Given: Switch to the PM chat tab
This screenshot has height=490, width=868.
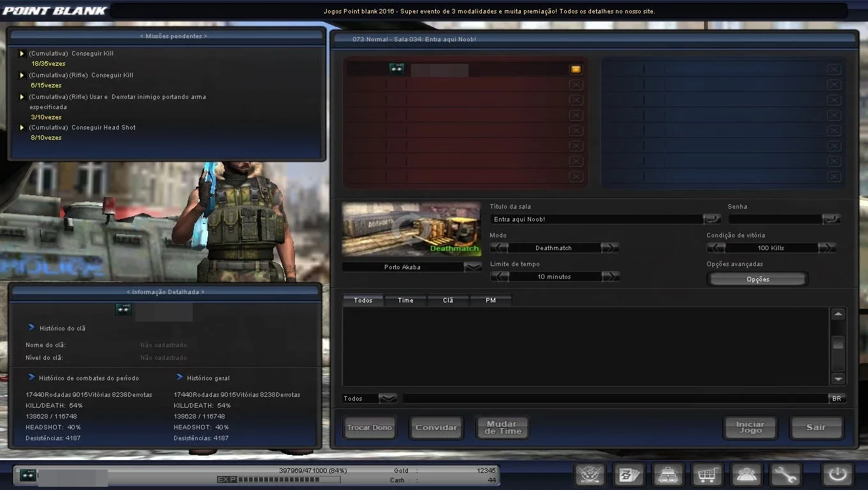Looking at the screenshot, I should [x=490, y=300].
